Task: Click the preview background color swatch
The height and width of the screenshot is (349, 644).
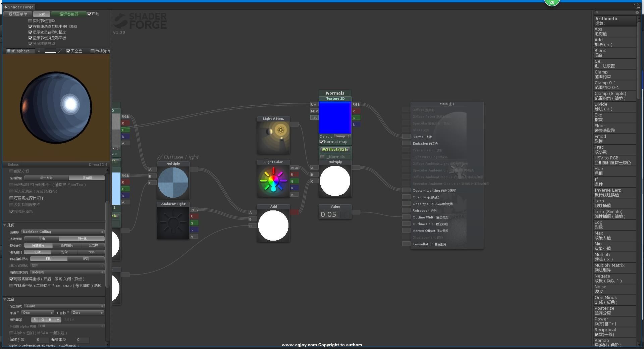Action: point(50,51)
